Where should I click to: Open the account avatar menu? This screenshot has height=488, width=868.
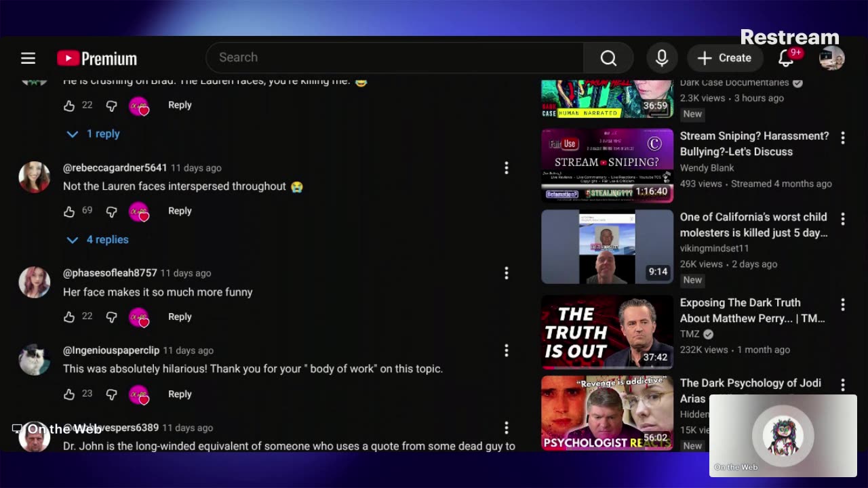pyautogui.click(x=831, y=58)
